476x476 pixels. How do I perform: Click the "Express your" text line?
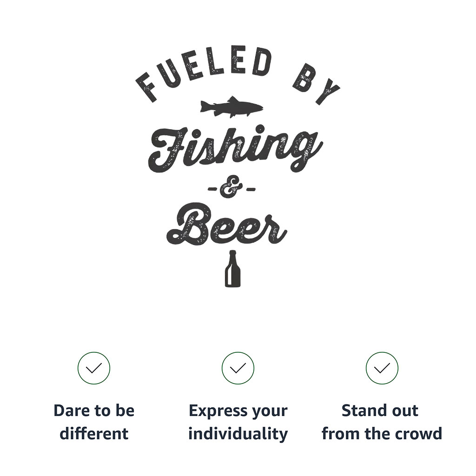pyautogui.click(x=238, y=411)
